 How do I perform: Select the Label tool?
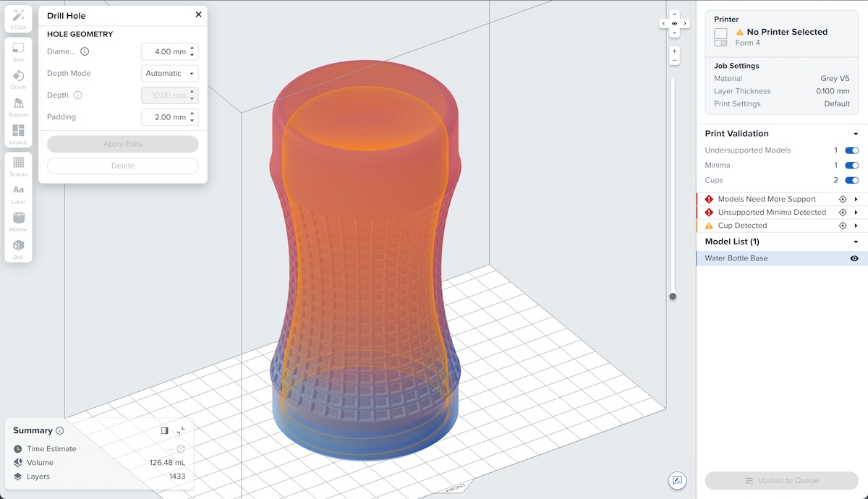[18, 194]
